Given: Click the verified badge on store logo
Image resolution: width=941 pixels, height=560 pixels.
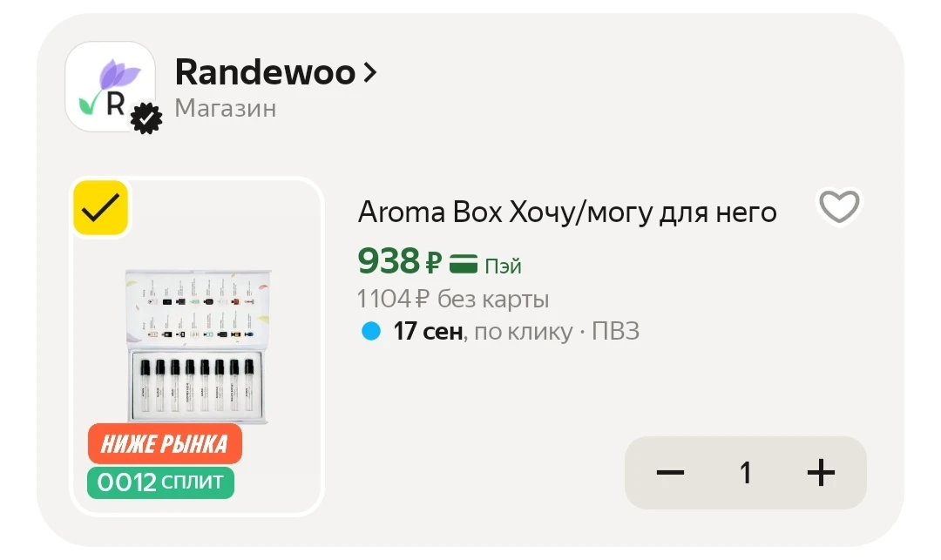Looking at the screenshot, I should click(146, 118).
